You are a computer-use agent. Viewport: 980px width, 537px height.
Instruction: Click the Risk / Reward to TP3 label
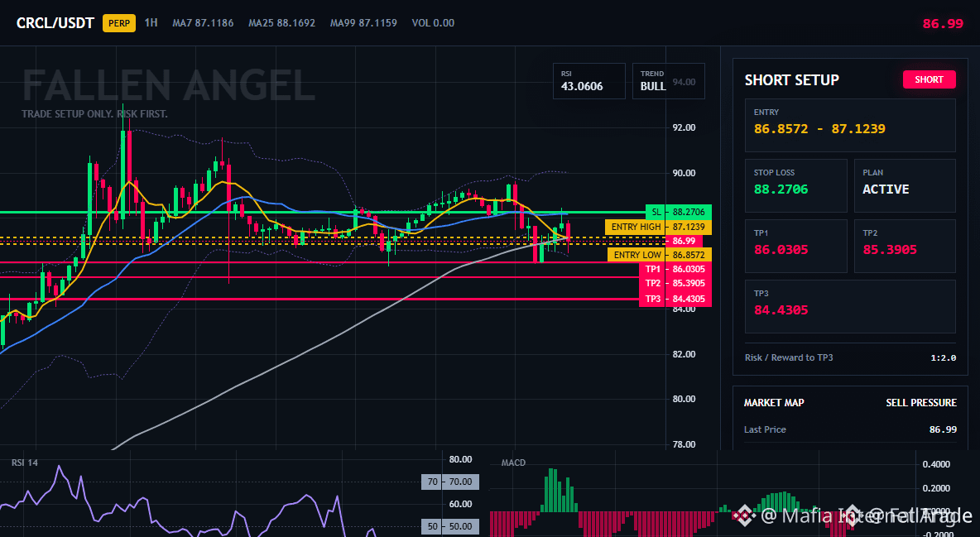click(789, 357)
